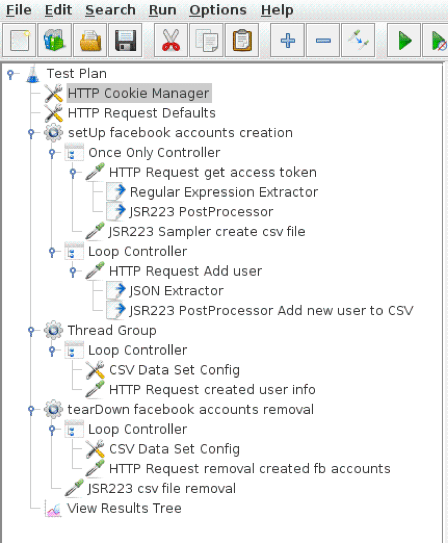Click the Paste clipboard icon
Viewport: 448px width, 543px height.
click(x=242, y=41)
